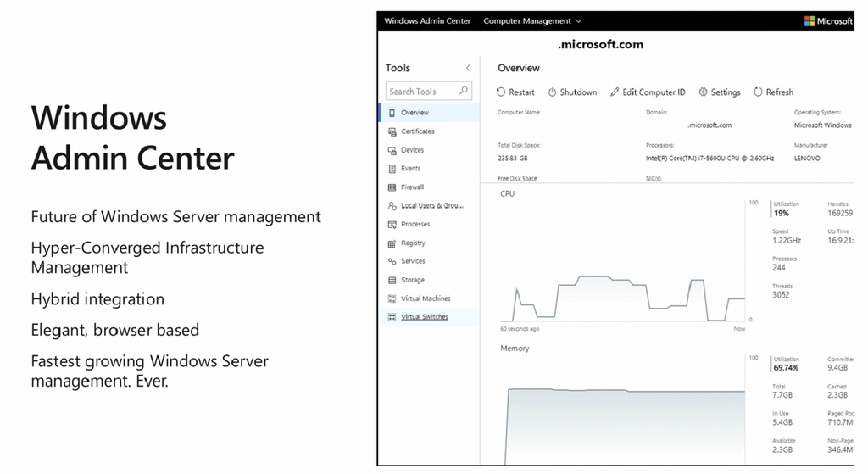Open Local Users & Groups entry
868x474 pixels.
[430, 205]
